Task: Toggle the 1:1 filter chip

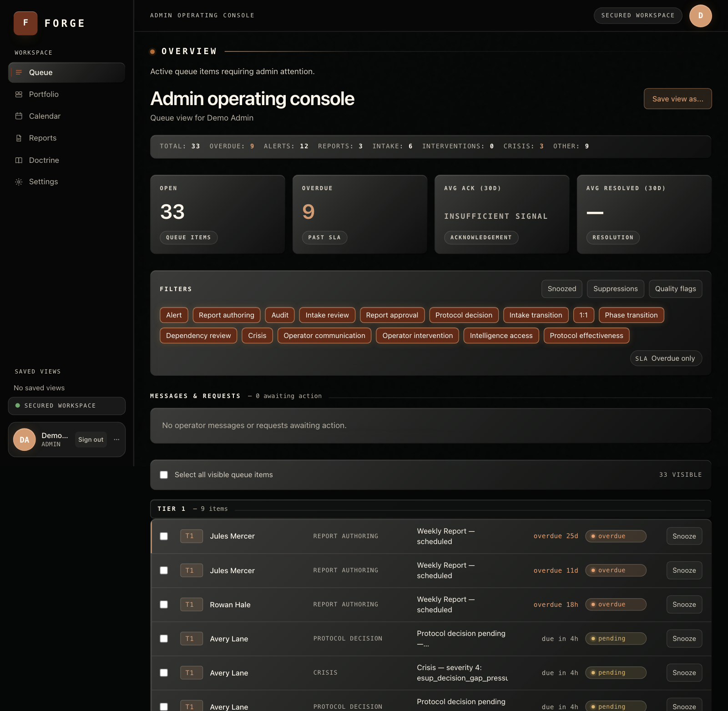Action: [583, 315]
